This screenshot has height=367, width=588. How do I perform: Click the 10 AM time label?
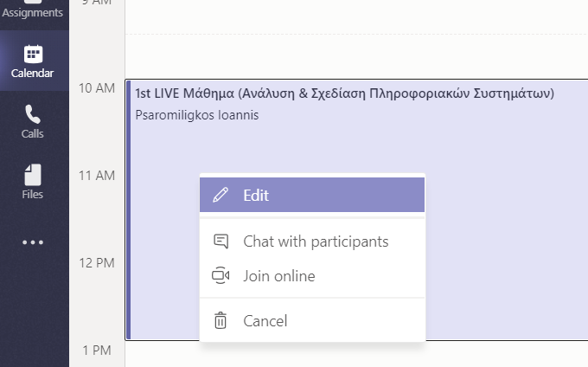click(97, 88)
